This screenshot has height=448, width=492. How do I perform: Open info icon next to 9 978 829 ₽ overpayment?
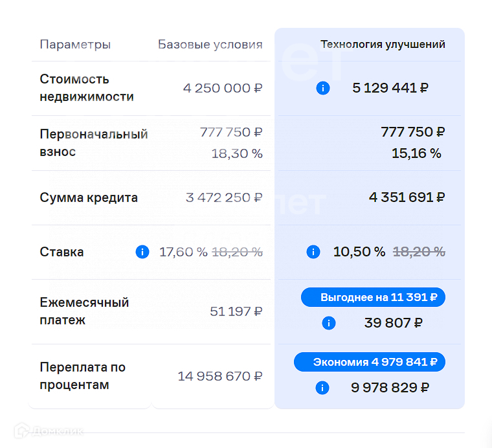(322, 388)
